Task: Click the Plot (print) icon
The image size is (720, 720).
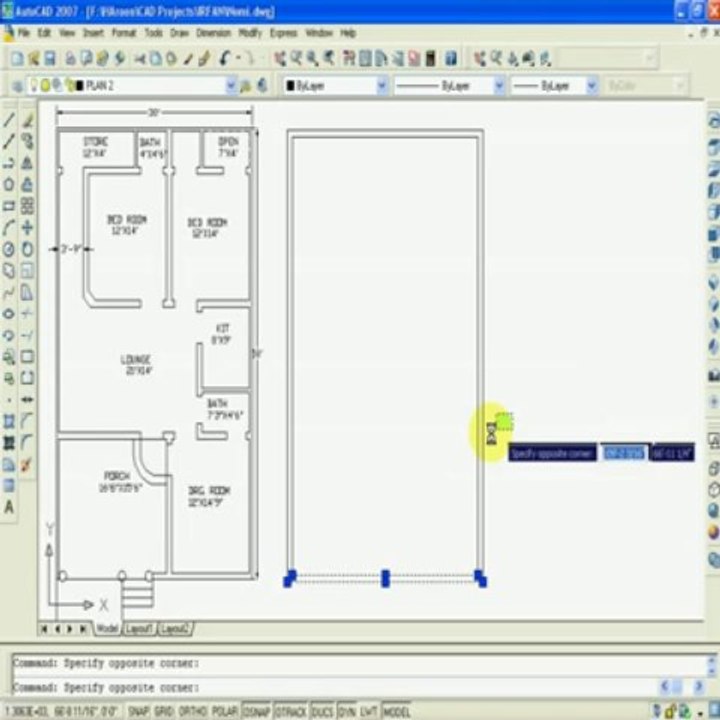Action: click(x=71, y=59)
